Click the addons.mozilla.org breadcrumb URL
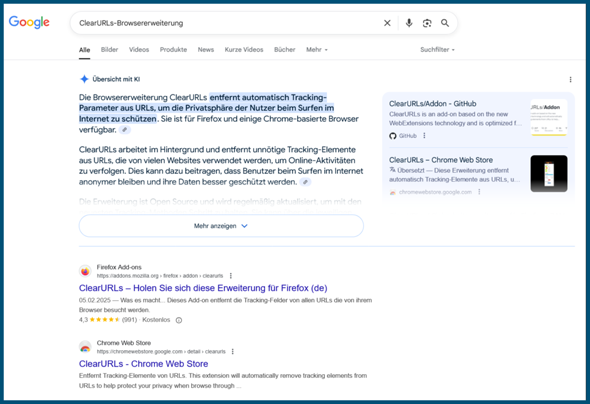Viewport: 590px width, 404px height. [160, 276]
